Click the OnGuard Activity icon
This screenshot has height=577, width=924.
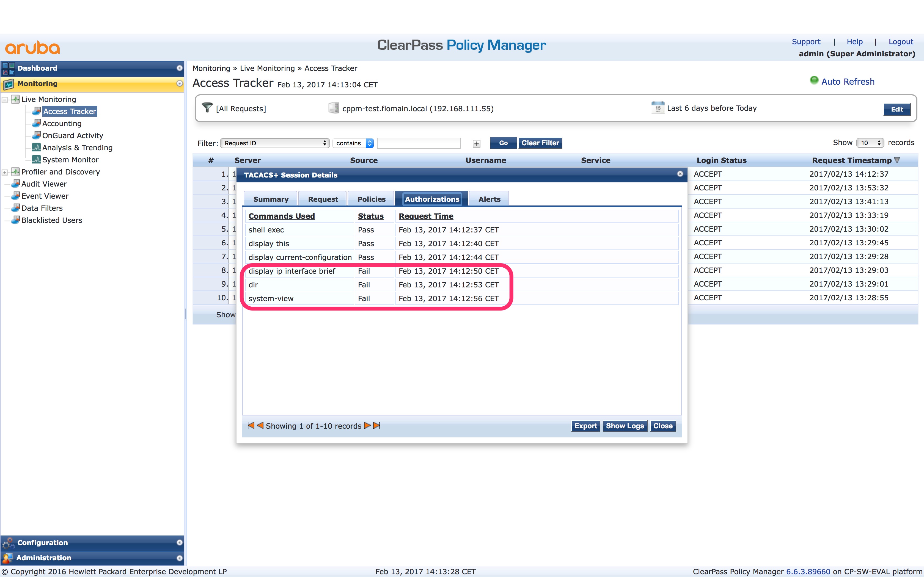click(x=36, y=135)
